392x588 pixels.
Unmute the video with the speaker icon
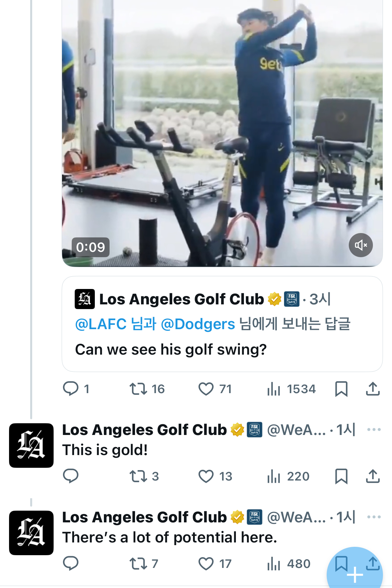pos(361,245)
